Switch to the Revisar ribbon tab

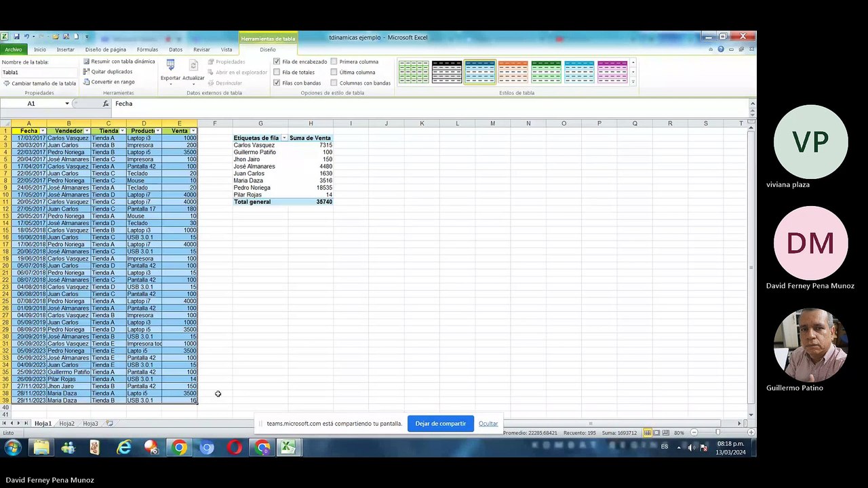(201, 49)
